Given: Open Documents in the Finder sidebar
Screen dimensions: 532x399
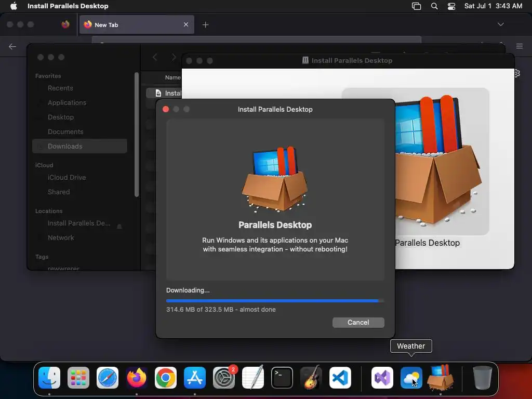Looking at the screenshot, I should click(x=65, y=131).
